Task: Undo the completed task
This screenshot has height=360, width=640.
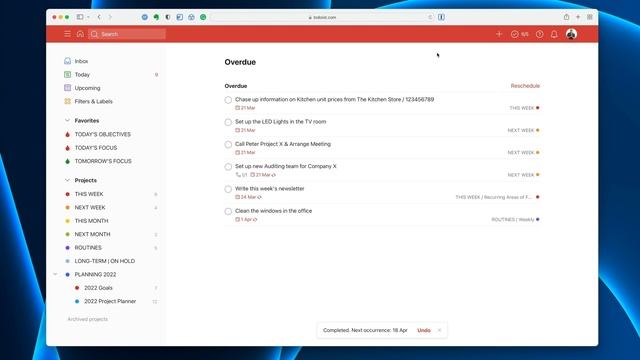Action: click(x=424, y=330)
